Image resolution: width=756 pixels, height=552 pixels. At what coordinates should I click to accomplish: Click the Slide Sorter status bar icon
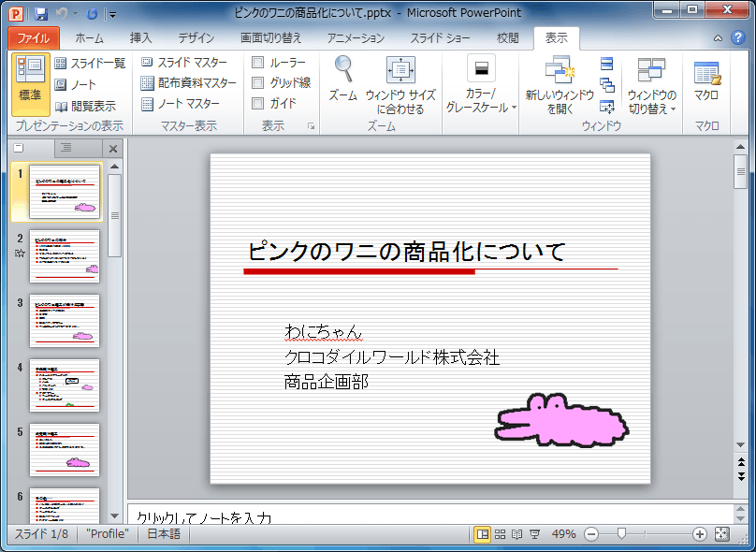click(x=500, y=533)
